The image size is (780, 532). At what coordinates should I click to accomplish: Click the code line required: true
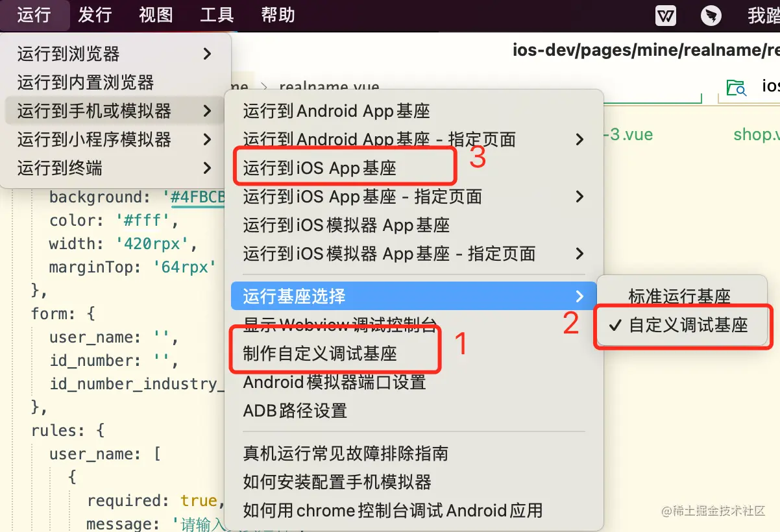[156, 500]
